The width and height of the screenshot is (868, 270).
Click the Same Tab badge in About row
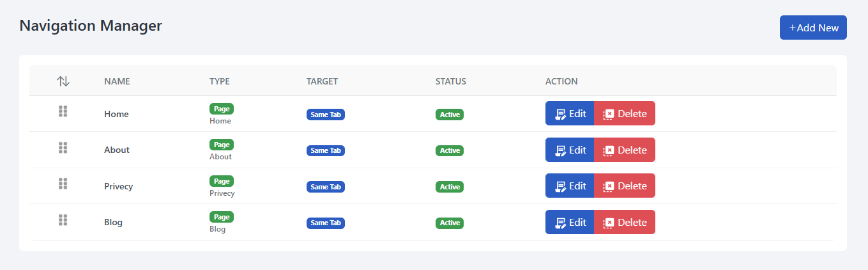pos(326,151)
